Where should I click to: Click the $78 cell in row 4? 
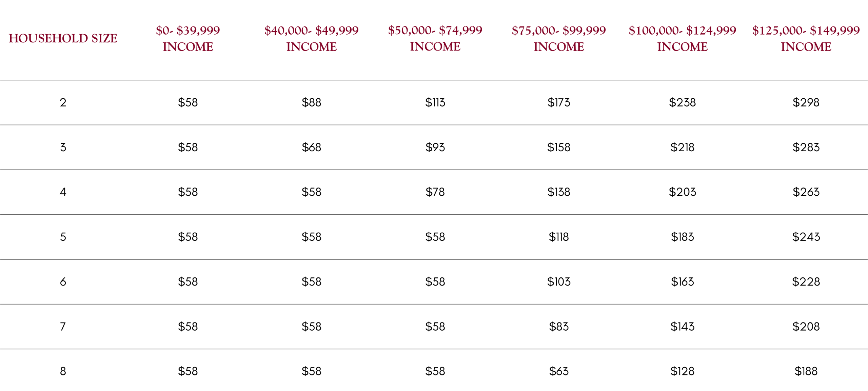[x=435, y=192]
